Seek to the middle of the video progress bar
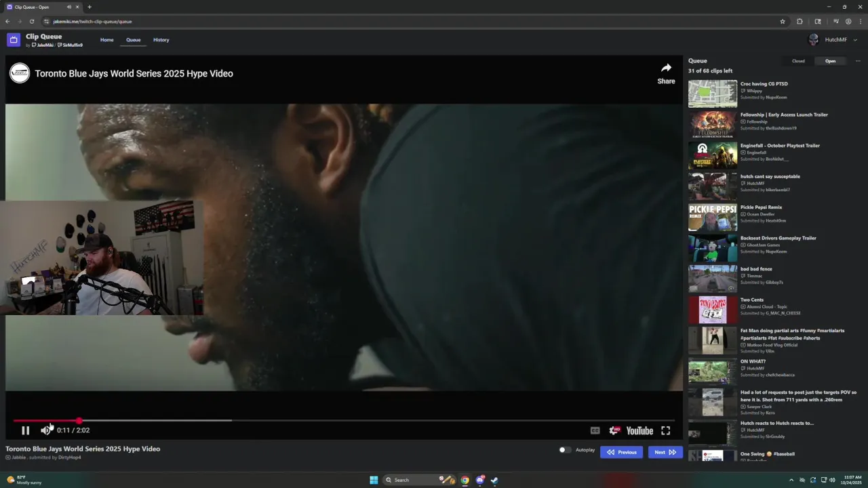The height and width of the screenshot is (488, 868). point(344,421)
